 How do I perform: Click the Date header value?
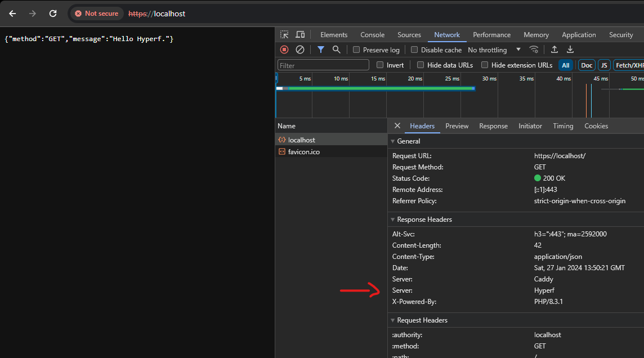[x=579, y=268]
